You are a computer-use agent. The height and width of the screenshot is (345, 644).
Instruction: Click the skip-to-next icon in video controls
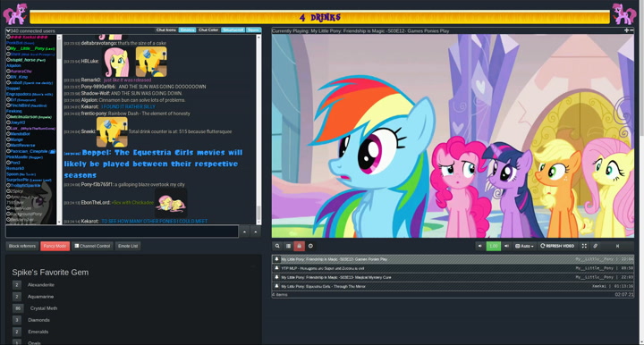coord(617,246)
